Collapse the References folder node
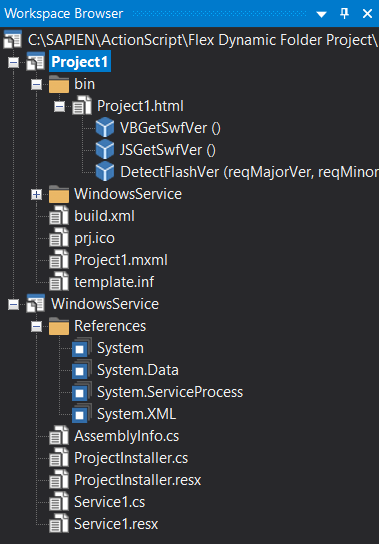The width and height of the screenshot is (379, 544). pyautogui.click(x=36, y=326)
